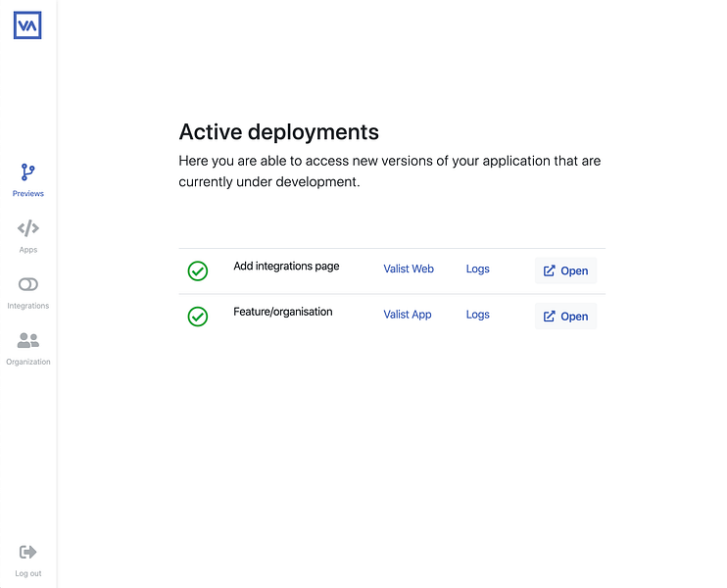Viewport: 727px width, 588px height.
Task: Click the VA logo in sidebar
Action: tap(27, 25)
